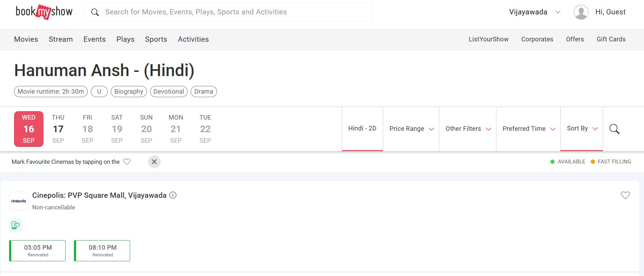This screenshot has height=276, width=644.
Task: Click the BookMyShow logo
Action: pos(44,12)
